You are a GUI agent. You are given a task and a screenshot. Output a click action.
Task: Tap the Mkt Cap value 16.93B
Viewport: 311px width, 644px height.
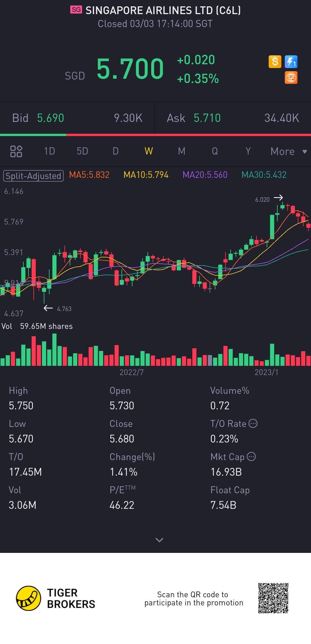pyautogui.click(x=226, y=472)
